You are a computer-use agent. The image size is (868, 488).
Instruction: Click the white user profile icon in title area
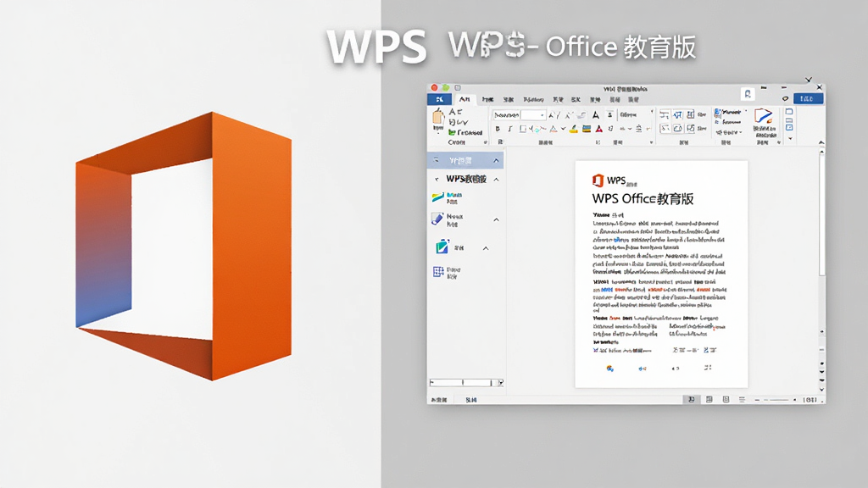pyautogui.click(x=748, y=94)
